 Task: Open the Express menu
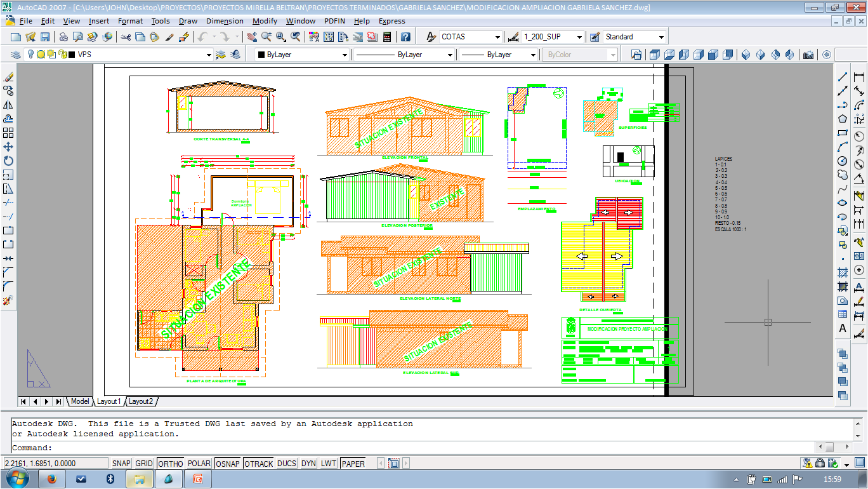[x=391, y=21]
